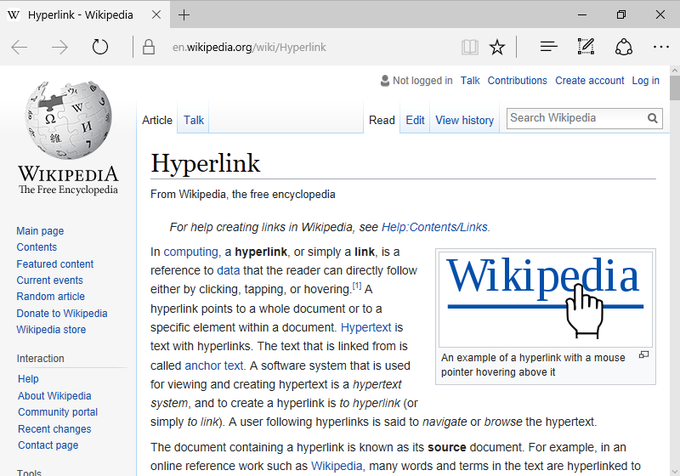Open the View history tab
The image size is (680, 476).
[x=464, y=120]
